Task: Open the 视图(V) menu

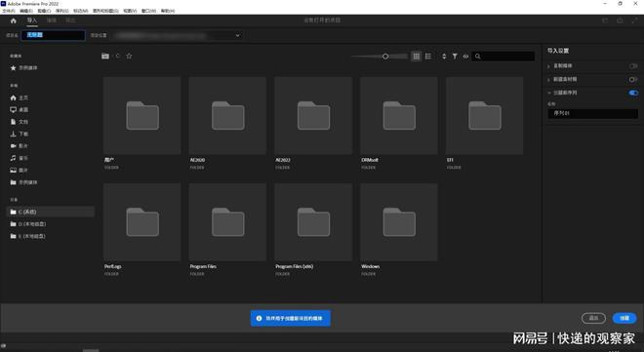Action: [x=130, y=11]
